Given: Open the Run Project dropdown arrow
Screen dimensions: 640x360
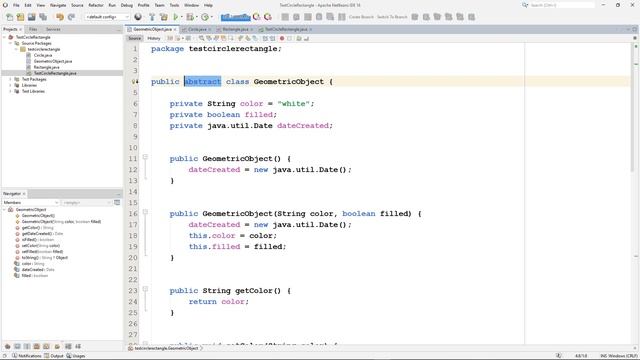Looking at the screenshot, I should (x=181, y=17).
